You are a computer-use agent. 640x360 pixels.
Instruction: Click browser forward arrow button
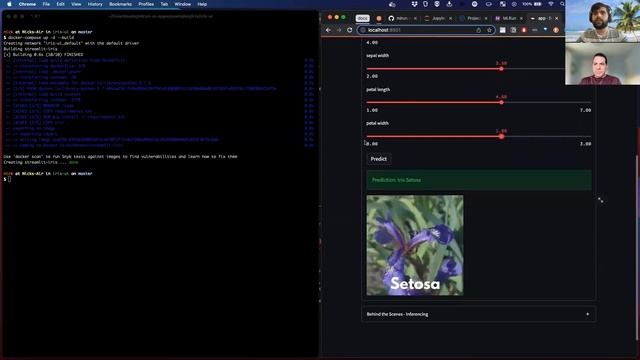click(339, 30)
